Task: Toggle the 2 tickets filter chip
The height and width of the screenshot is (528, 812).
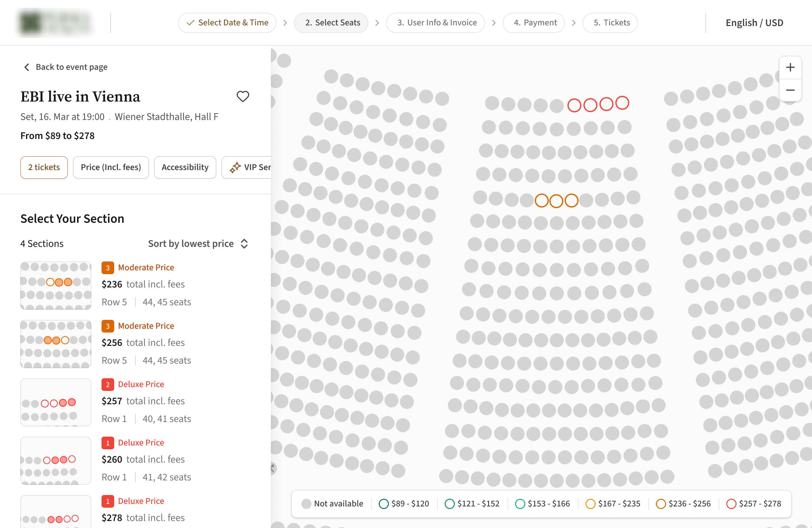Action: [x=44, y=167]
